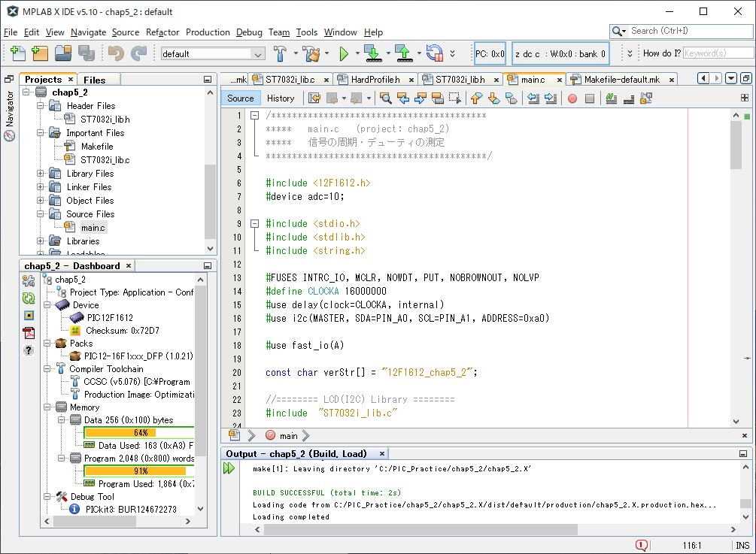Image resolution: width=756 pixels, height=554 pixels.
Task: Toggle the rectangular selection mode icon
Action: pyautogui.click(x=455, y=98)
